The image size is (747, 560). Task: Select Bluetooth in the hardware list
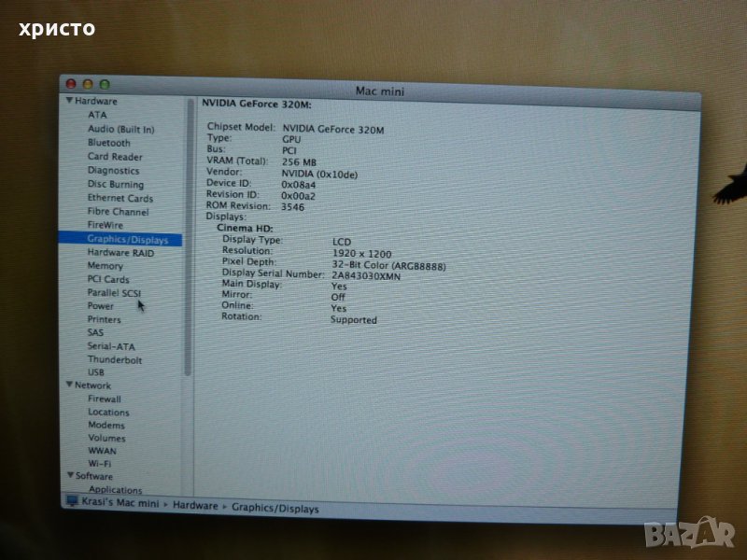pyautogui.click(x=108, y=143)
